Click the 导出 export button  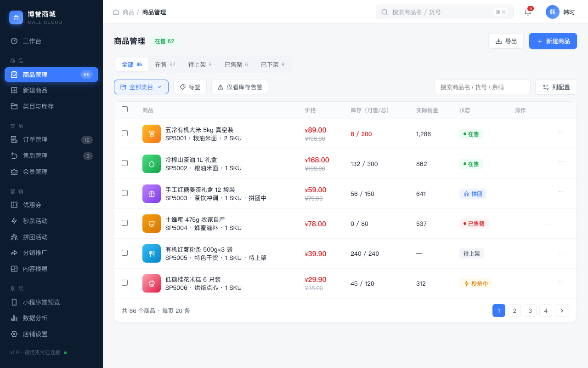click(x=506, y=41)
